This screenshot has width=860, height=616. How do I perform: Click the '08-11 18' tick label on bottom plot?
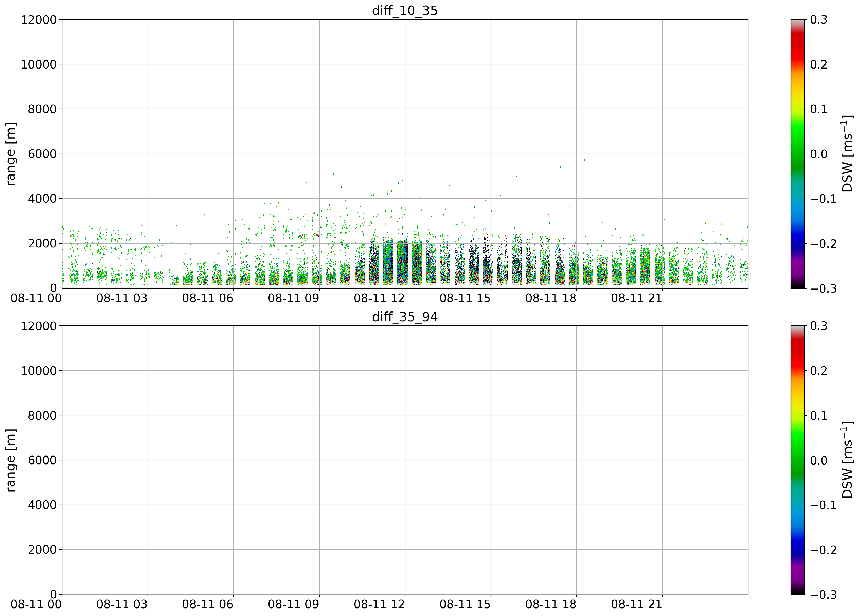point(551,604)
